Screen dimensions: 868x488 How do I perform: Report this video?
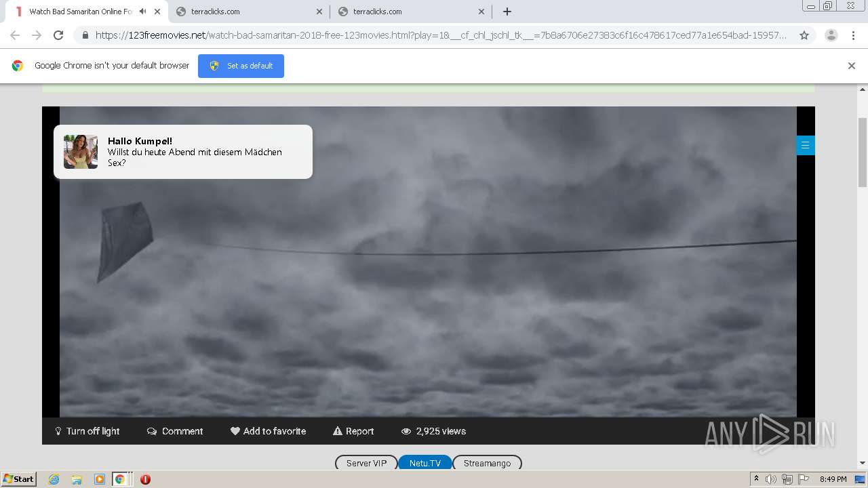[x=353, y=431]
